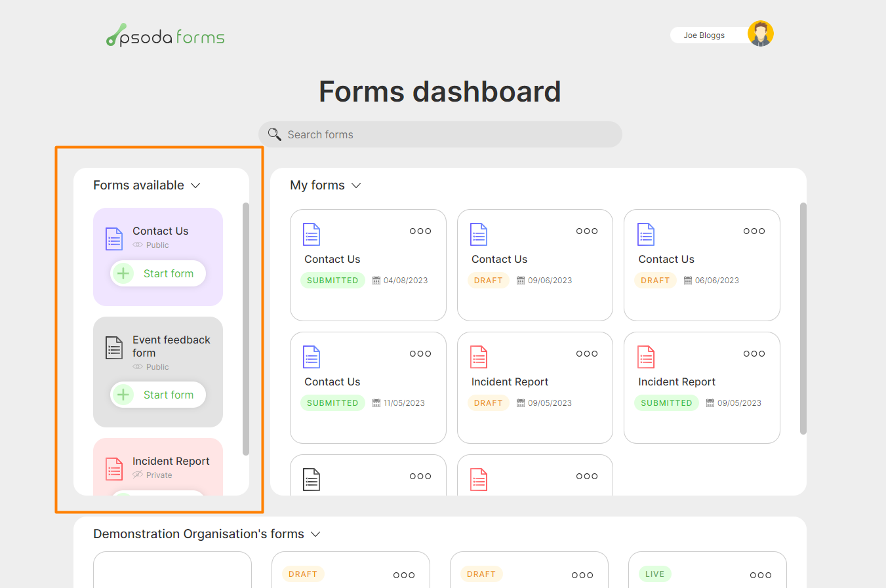The image size is (886, 588).
Task: Click the Incident Report title on draft card
Action: (x=510, y=382)
